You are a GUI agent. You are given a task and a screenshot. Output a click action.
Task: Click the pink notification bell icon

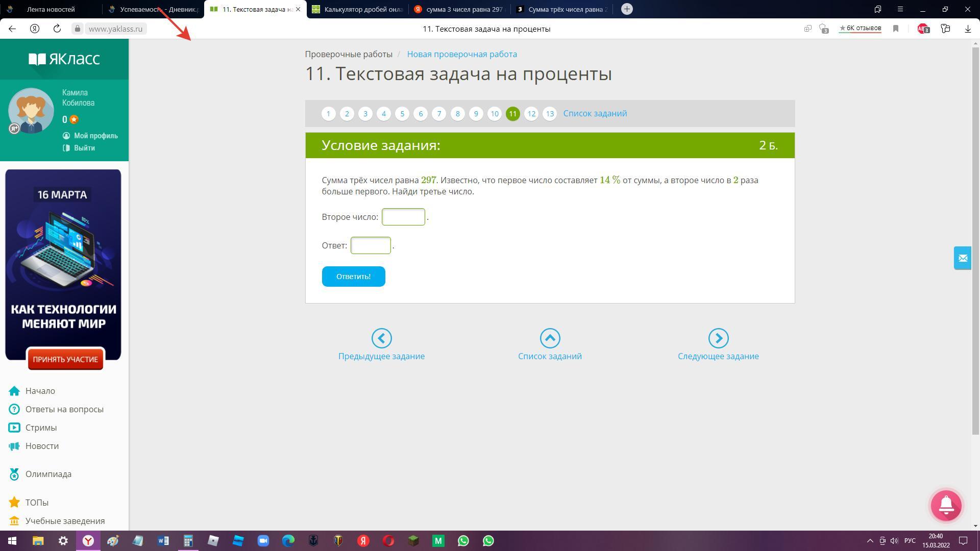[946, 506]
